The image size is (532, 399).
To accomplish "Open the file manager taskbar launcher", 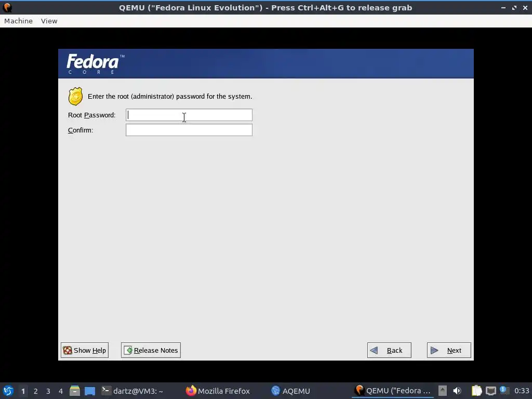I will (75, 391).
